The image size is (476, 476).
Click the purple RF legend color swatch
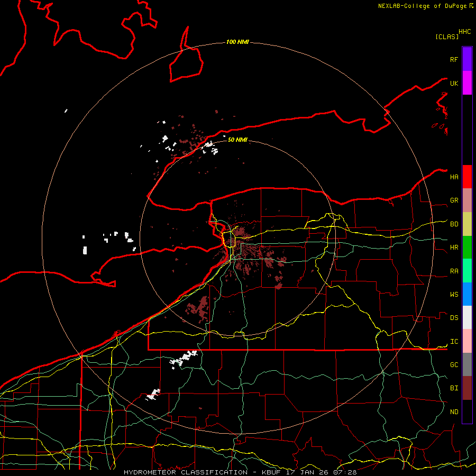467,59
